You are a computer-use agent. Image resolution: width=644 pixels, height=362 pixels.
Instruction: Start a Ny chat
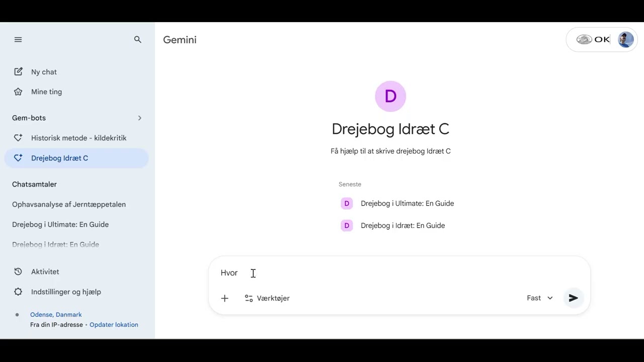[44, 72]
